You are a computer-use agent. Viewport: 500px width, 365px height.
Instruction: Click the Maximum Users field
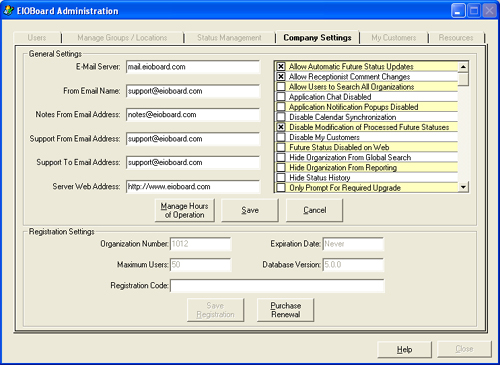[x=200, y=265]
